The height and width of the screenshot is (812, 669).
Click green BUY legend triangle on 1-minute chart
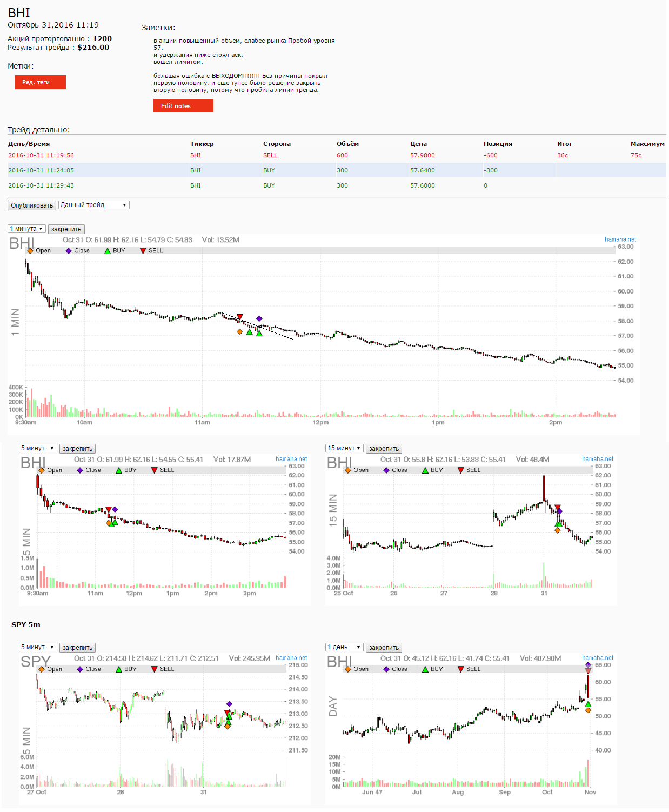[108, 251]
